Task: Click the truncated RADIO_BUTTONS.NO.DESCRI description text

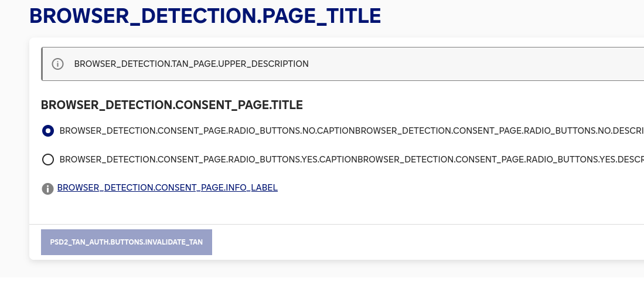Action: (x=499, y=131)
